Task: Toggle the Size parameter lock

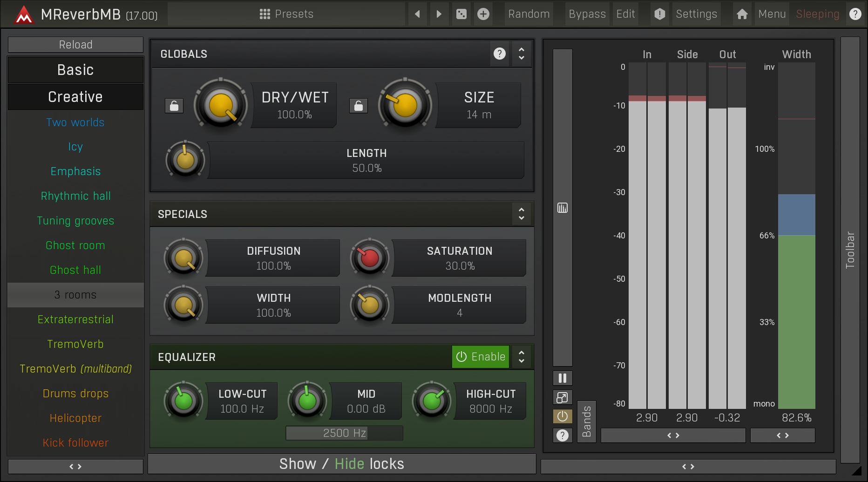Action: [359, 106]
